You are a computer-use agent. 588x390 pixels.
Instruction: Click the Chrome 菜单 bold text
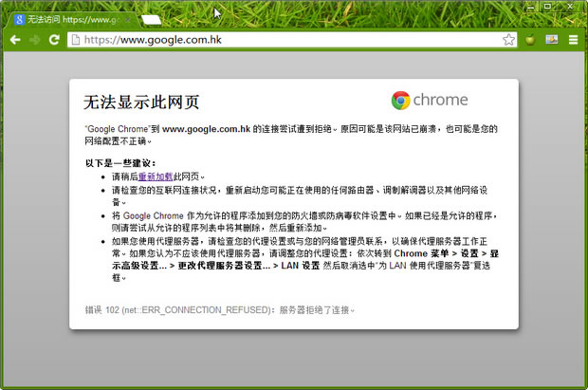click(x=421, y=253)
